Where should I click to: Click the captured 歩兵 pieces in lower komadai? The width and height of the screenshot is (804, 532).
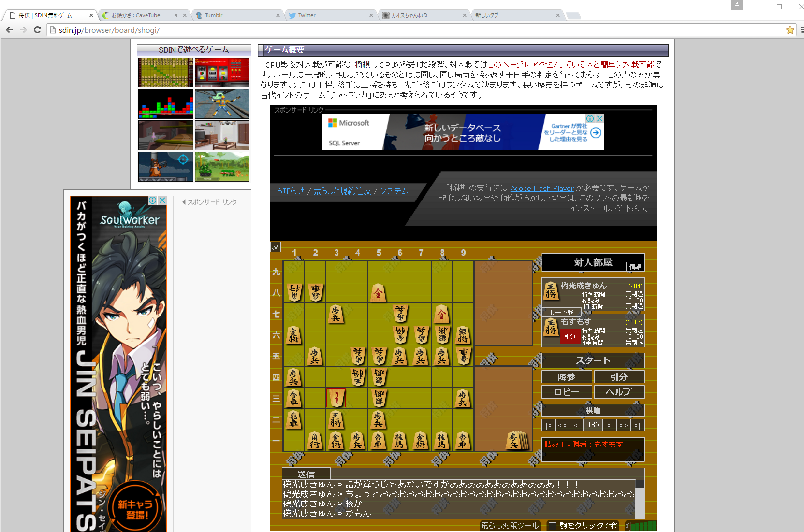point(517,441)
